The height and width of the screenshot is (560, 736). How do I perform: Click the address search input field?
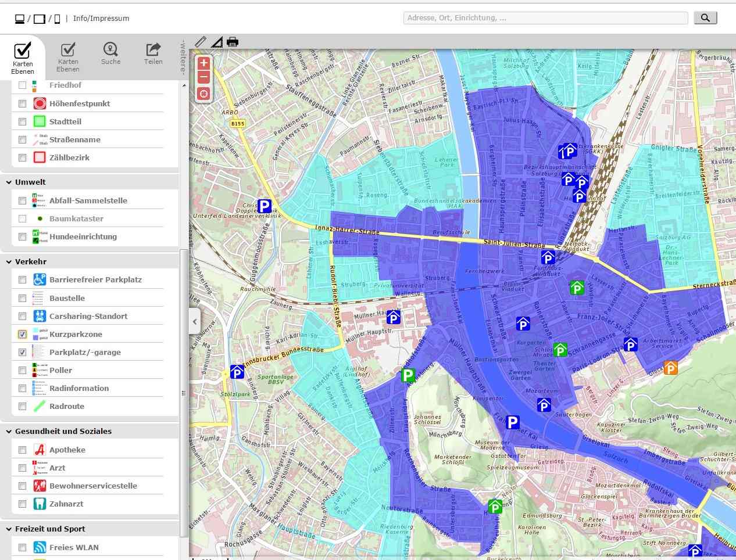pyautogui.click(x=545, y=18)
